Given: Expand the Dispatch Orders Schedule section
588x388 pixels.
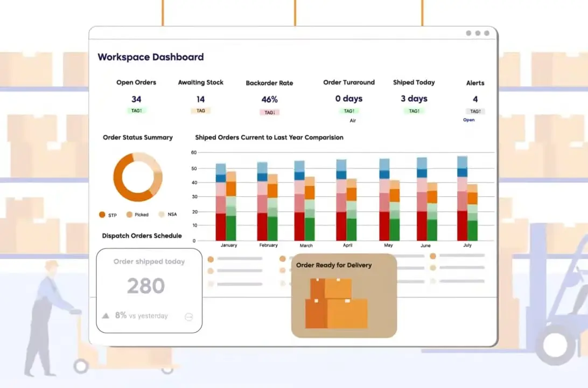Looking at the screenshot, I should 142,235.
